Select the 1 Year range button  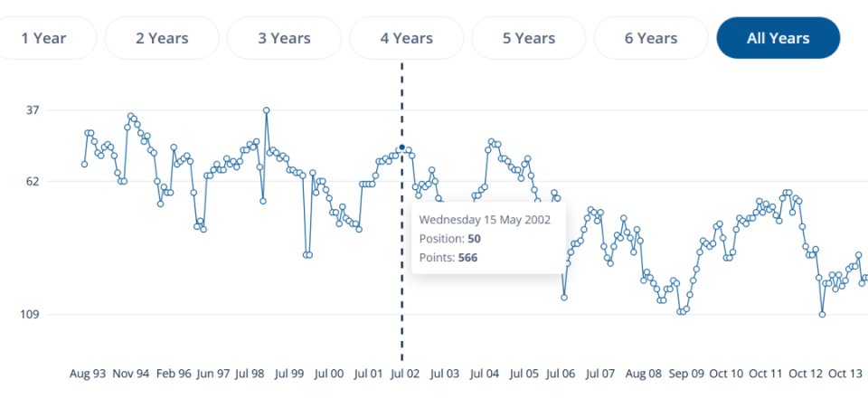pos(43,38)
